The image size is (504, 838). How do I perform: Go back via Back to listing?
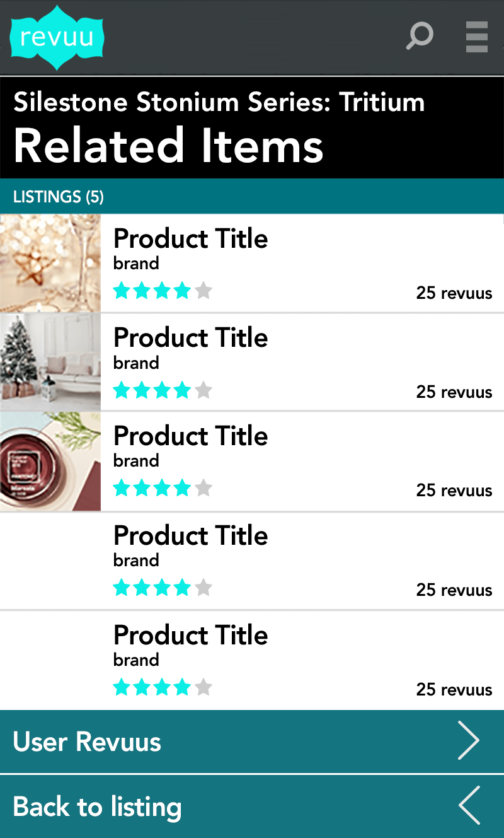252,806
